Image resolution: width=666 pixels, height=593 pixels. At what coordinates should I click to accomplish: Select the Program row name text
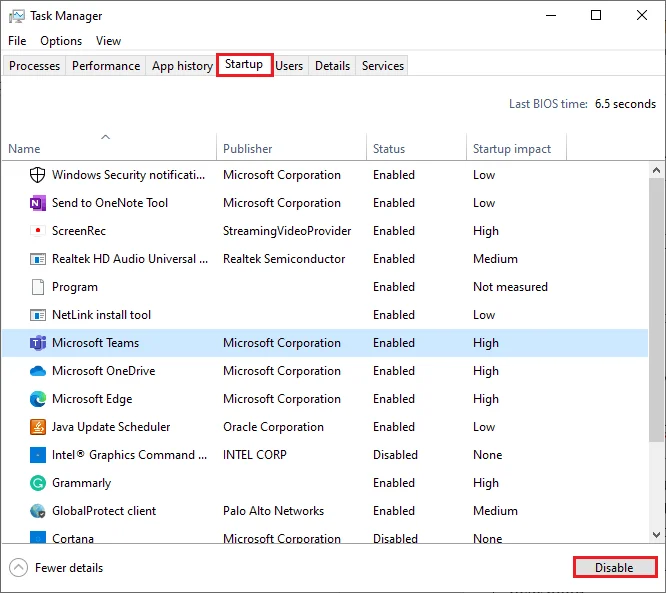coord(75,287)
